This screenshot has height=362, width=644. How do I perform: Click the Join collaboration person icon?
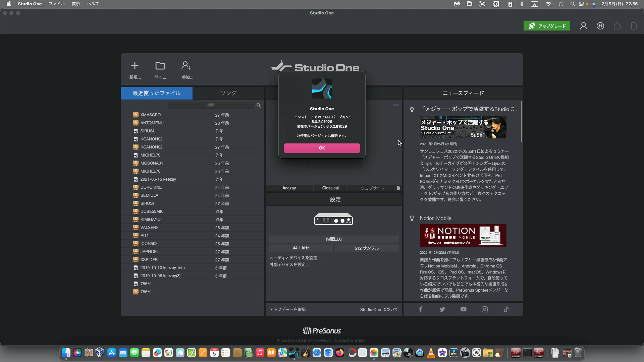pos(186,66)
